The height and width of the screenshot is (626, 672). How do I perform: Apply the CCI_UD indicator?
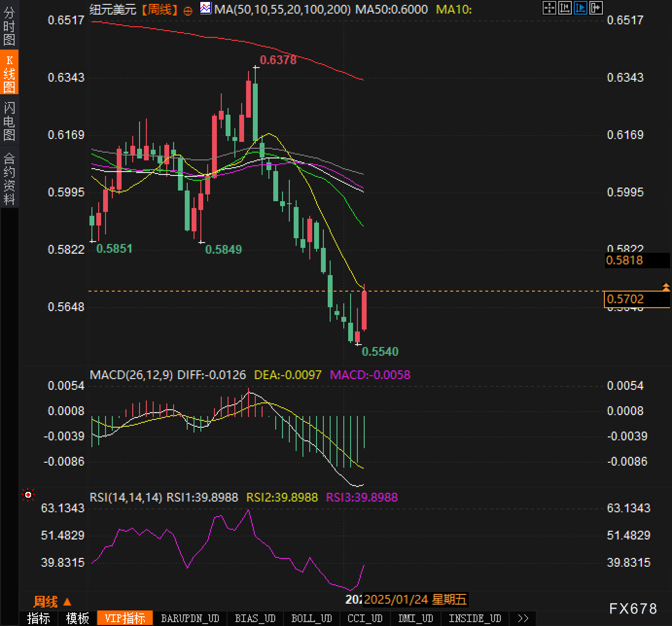pos(365,618)
